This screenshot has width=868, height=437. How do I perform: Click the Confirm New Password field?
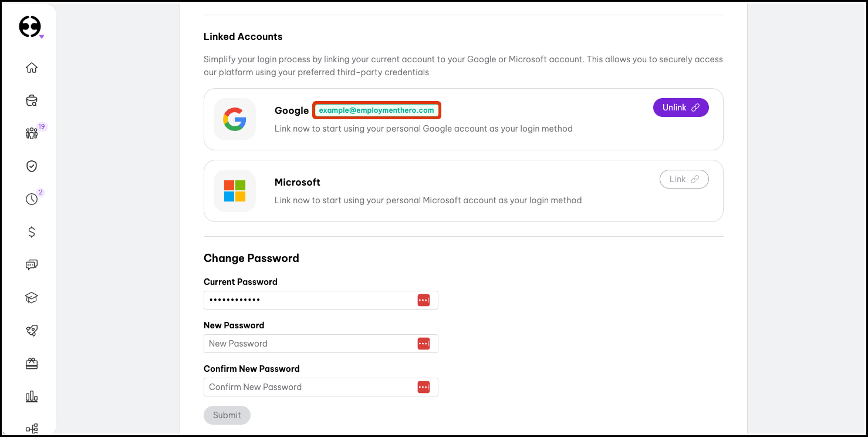click(309, 387)
